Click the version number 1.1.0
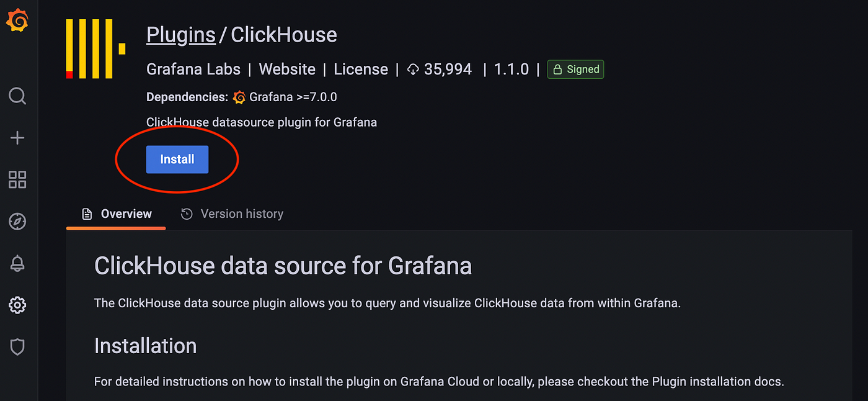 (511, 69)
